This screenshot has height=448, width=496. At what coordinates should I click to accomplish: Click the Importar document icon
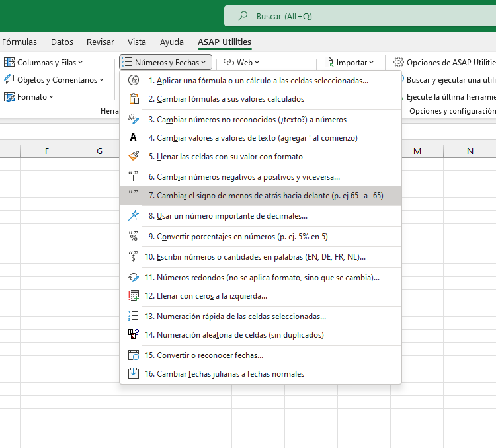[329, 62]
